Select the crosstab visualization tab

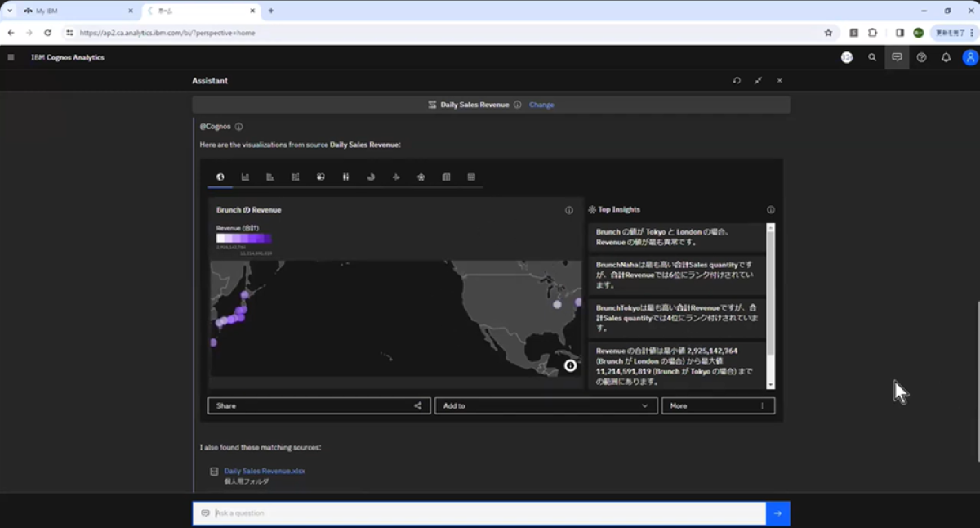(x=446, y=177)
